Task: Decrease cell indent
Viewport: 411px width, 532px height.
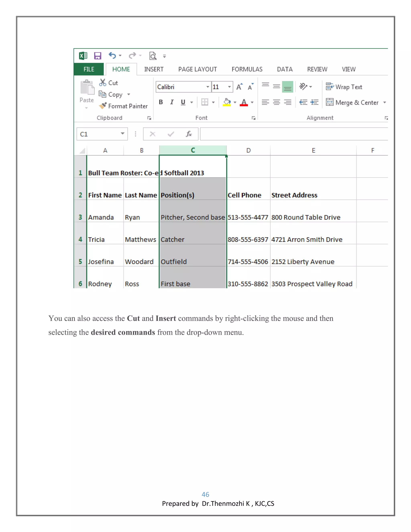Action: pyautogui.click(x=303, y=102)
